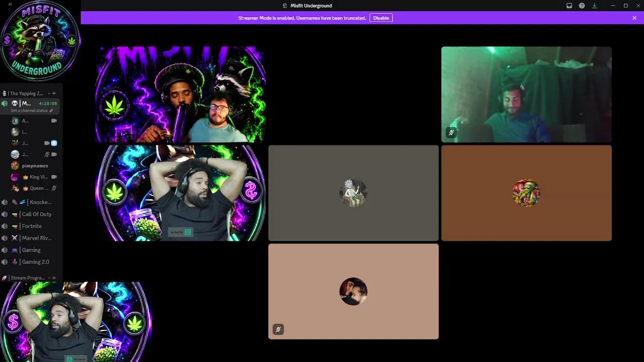Dismiss the Streamer Mode banner with its X
644x362 pixels.
pyautogui.click(x=634, y=18)
